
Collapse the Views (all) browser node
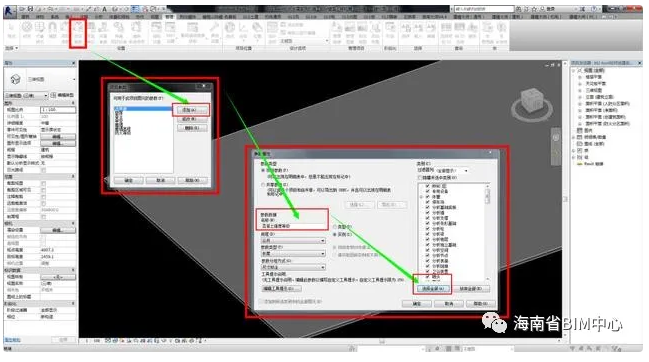[x=574, y=71]
